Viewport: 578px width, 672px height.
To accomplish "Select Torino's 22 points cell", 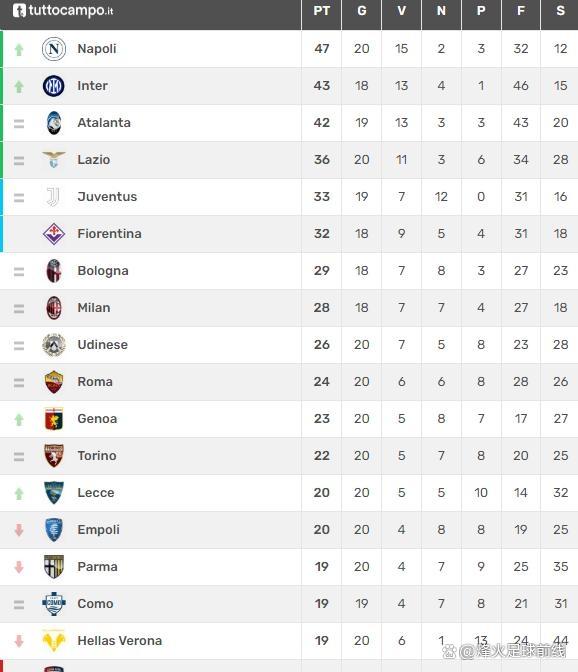I will pos(321,456).
